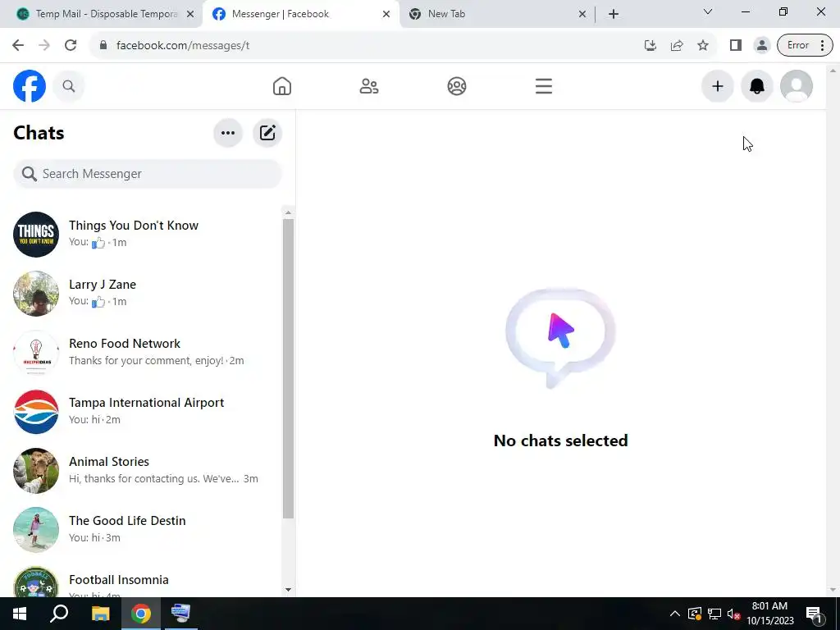This screenshot has height=630, width=840.
Task: Reload the page
Action: pos(71,46)
